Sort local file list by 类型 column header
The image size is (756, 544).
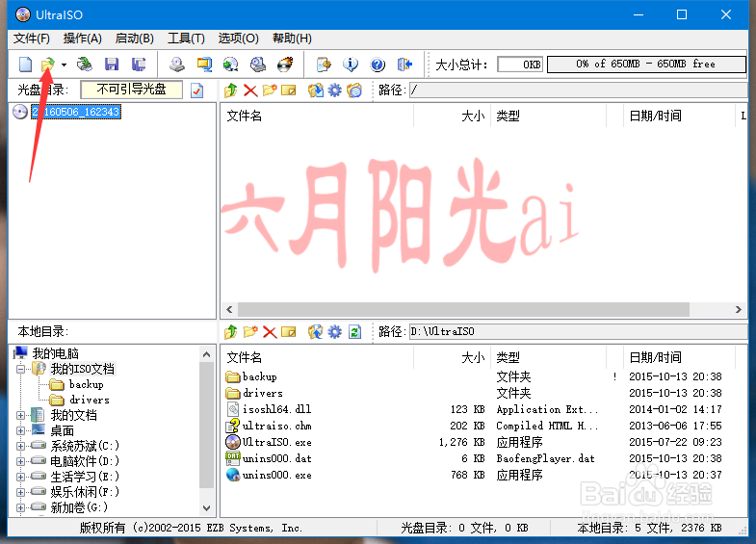pyautogui.click(x=548, y=357)
